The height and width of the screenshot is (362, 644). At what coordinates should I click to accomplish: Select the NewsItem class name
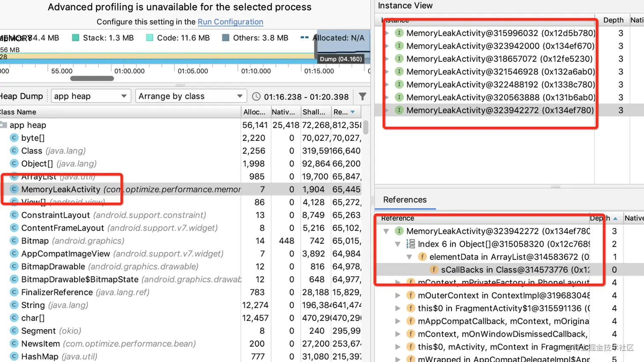pyautogui.click(x=40, y=343)
